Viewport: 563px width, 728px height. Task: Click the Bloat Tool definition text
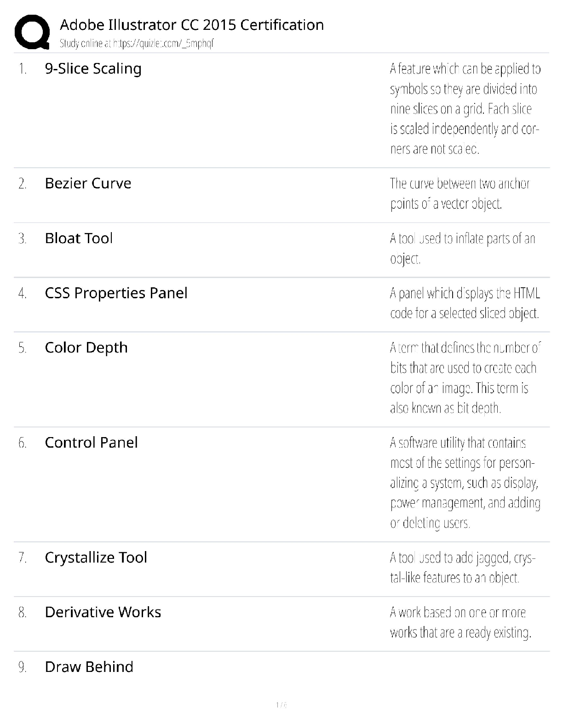(x=462, y=248)
